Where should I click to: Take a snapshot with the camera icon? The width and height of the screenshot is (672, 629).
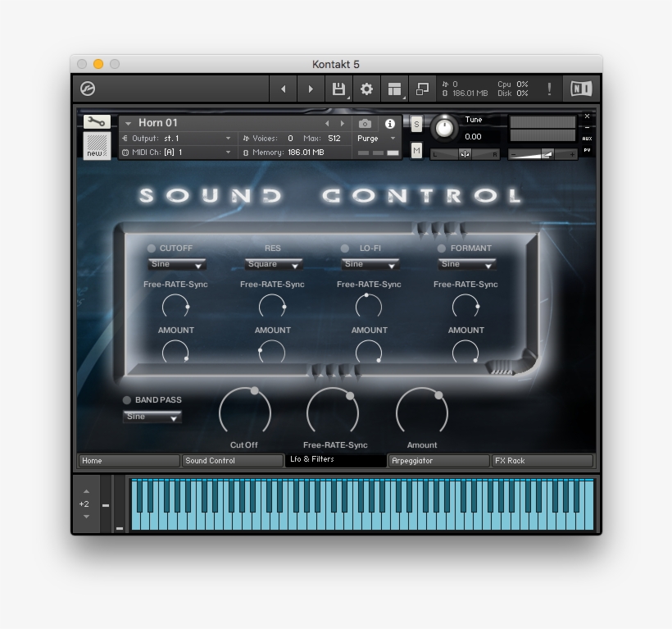pyautogui.click(x=365, y=124)
